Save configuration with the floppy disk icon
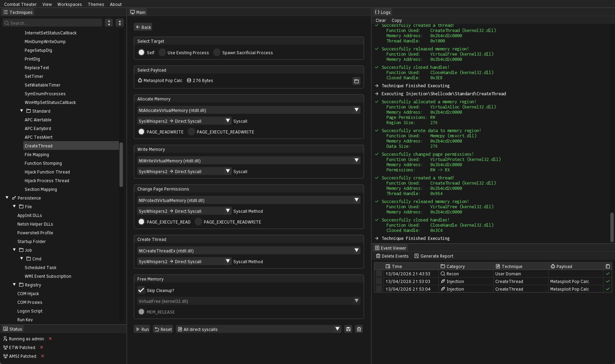The height and width of the screenshot is (364, 615). coord(348,329)
